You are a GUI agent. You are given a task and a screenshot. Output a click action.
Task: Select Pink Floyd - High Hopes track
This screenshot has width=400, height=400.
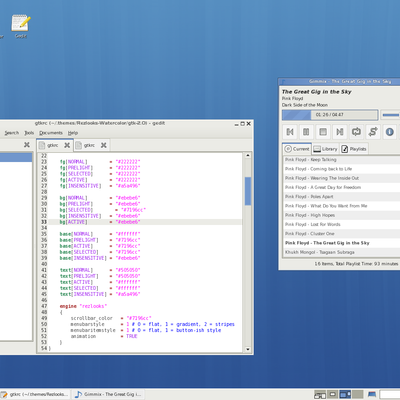(x=342, y=215)
